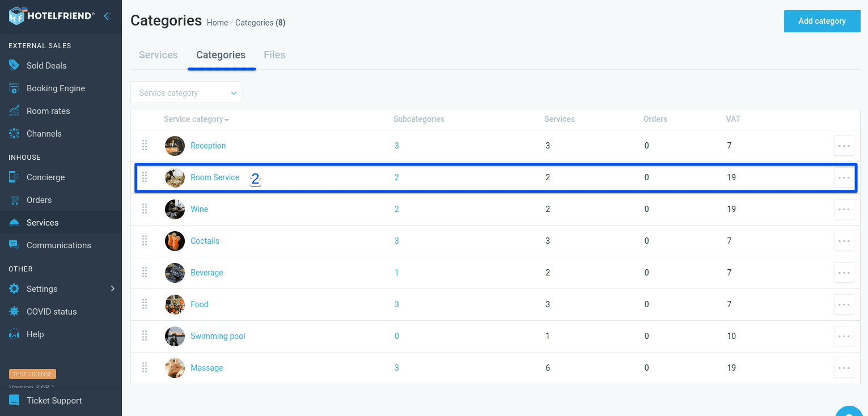This screenshot has height=416, width=868.
Task: Open the Wine category link
Action: 199,209
